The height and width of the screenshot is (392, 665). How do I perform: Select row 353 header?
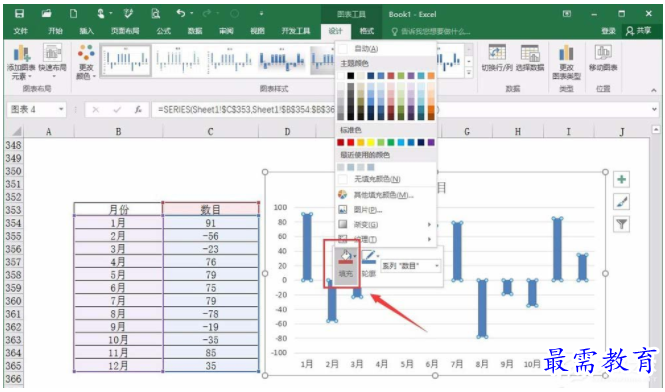click(x=14, y=210)
